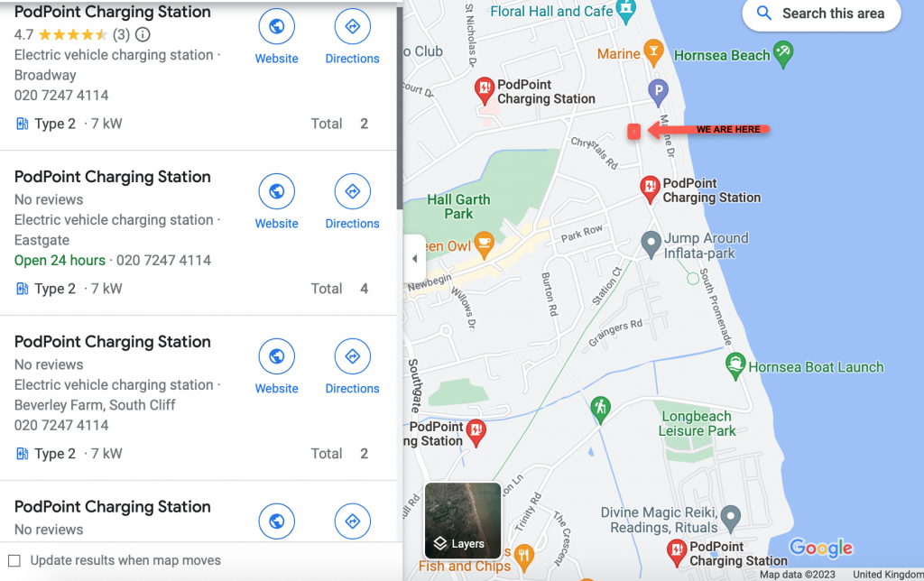Click the Marine bar cocktail marker

[x=653, y=53]
